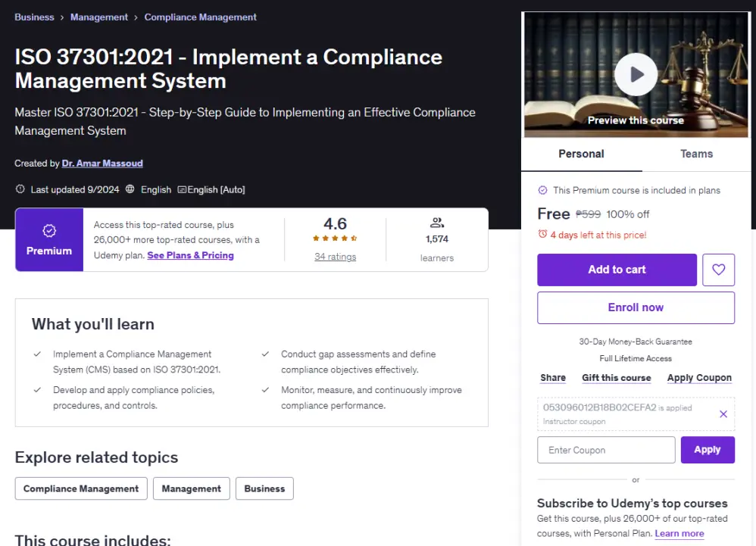The width and height of the screenshot is (756, 546).
Task: Play the course preview video
Action: [x=636, y=74]
